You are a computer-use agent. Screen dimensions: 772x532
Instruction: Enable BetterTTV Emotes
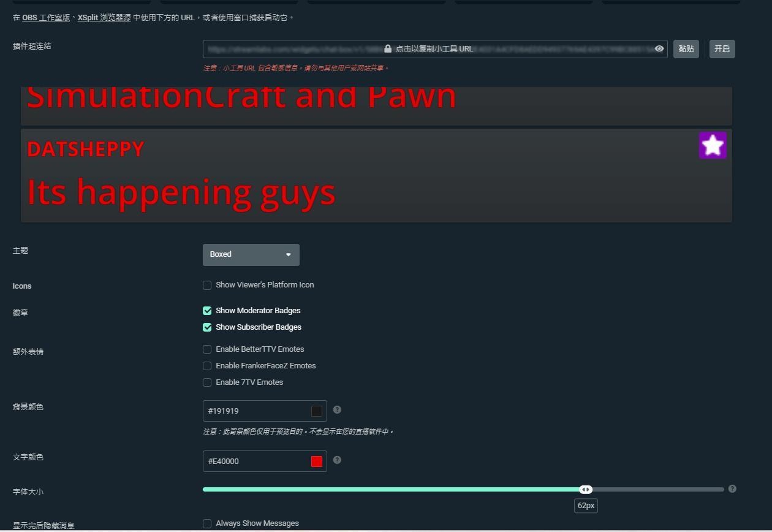point(207,349)
